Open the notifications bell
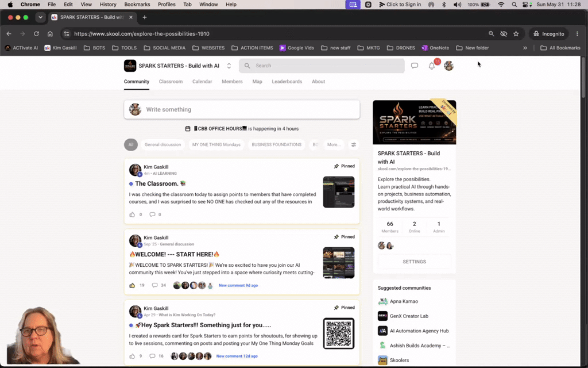The width and height of the screenshot is (588, 368). (x=432, y=66)
